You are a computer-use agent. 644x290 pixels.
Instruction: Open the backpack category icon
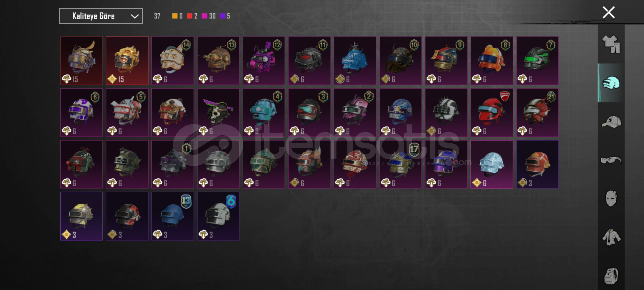point(611,276)
